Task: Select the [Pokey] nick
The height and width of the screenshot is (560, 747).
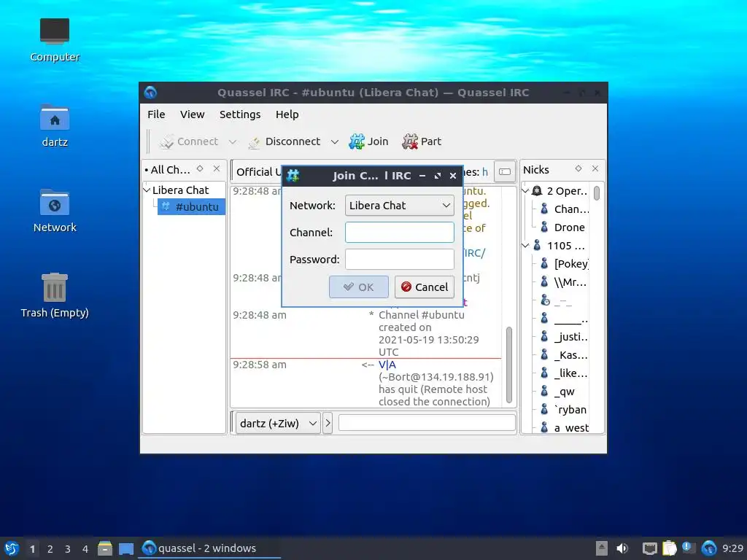Action: pyautogui.click(x=571, y=264)
